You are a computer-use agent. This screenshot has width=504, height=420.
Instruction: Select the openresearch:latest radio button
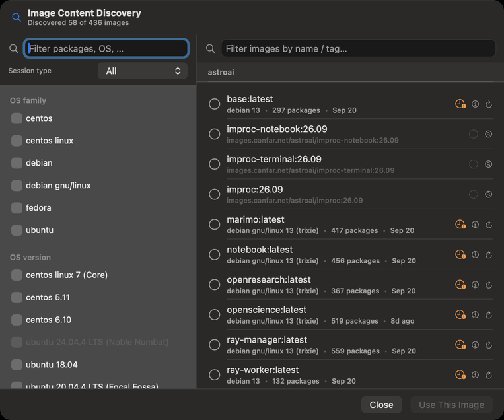pyautogui.click(x=215, y=285)
